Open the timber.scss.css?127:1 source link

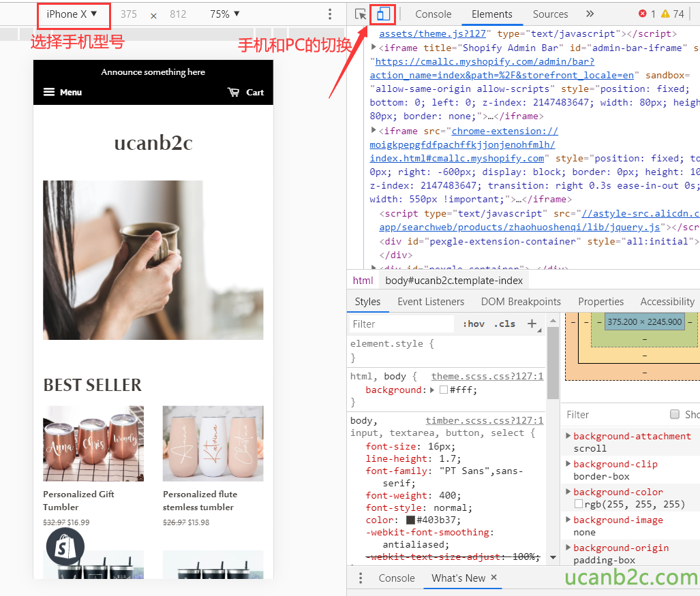click(x=485, y=420)
